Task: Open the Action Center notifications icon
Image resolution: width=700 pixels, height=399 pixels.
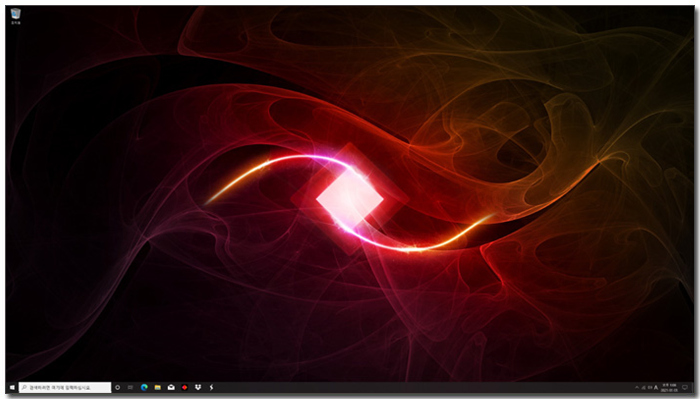Action: [685, 387]
